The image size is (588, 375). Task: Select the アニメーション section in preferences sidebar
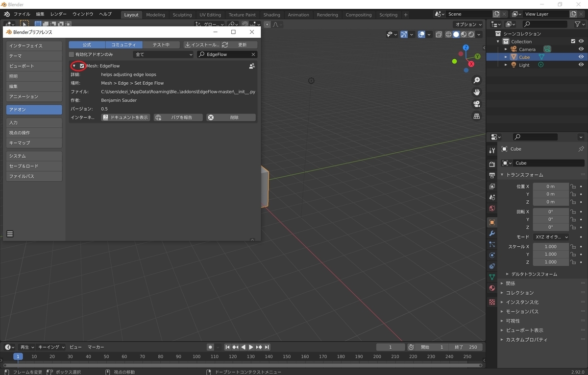(x=33, y=96)
